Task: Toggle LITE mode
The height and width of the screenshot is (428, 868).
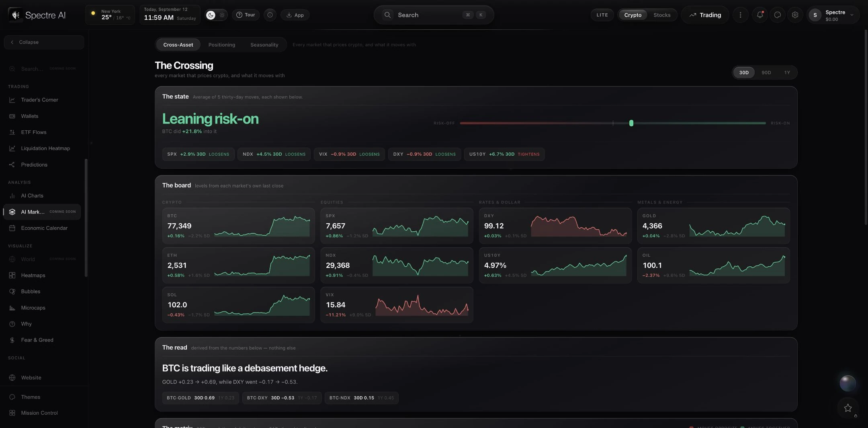Action: coord(602,15)
